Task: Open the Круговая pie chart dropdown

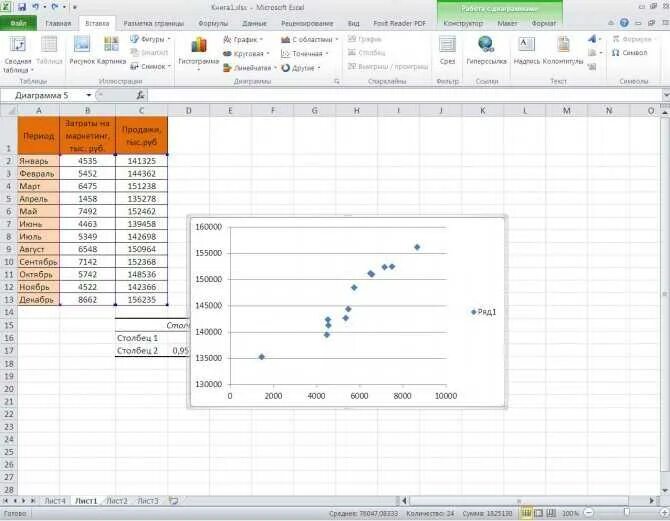Action: (x=246, y=53)
